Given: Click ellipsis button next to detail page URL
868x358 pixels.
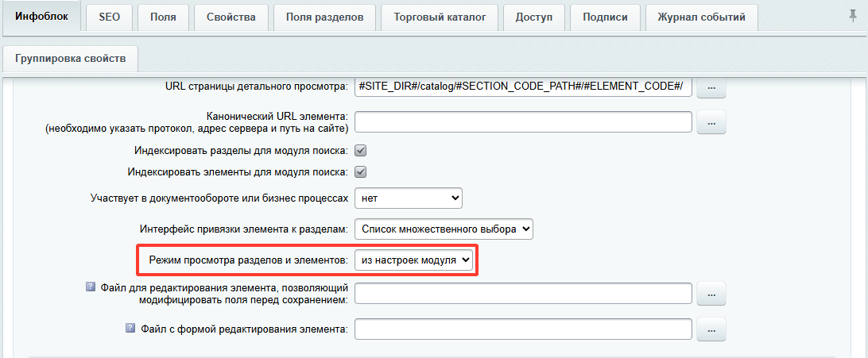Looking at the screenshot, I should (711, 88).
